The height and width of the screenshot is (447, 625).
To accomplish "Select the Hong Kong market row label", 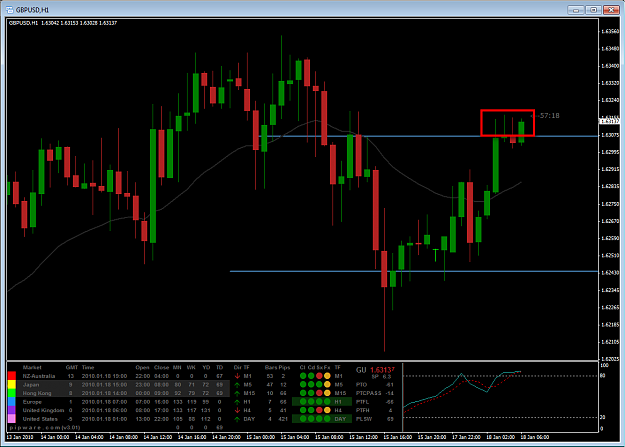I will coord(37,393).
